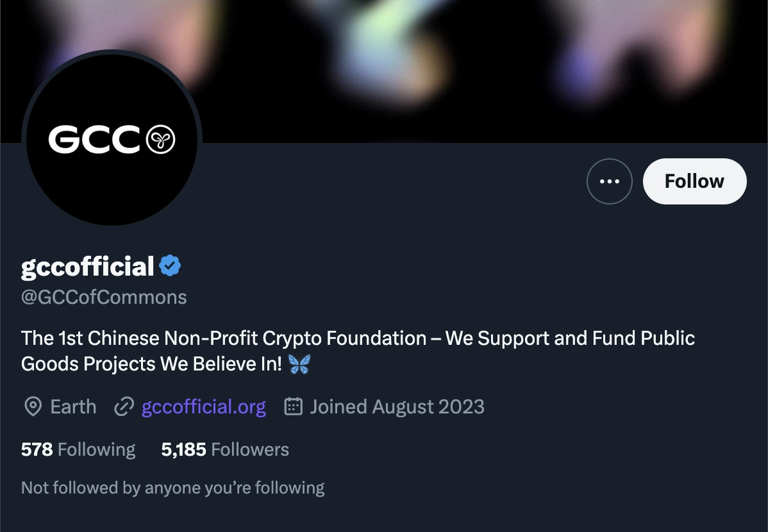Open the gccofficial.org website link
The height and width of the screenshot is (532, 768).
coord(203,407)
